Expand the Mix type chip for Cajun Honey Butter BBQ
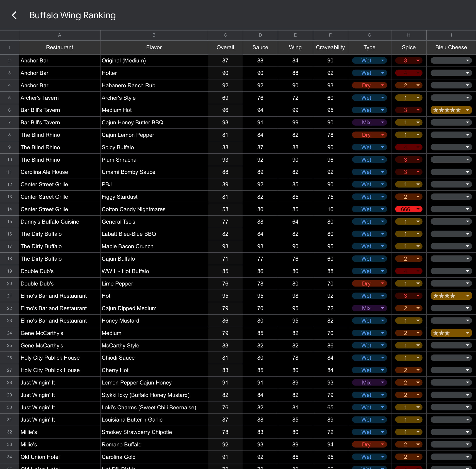This screenshot has height=469, width=476. pos(369,123)
